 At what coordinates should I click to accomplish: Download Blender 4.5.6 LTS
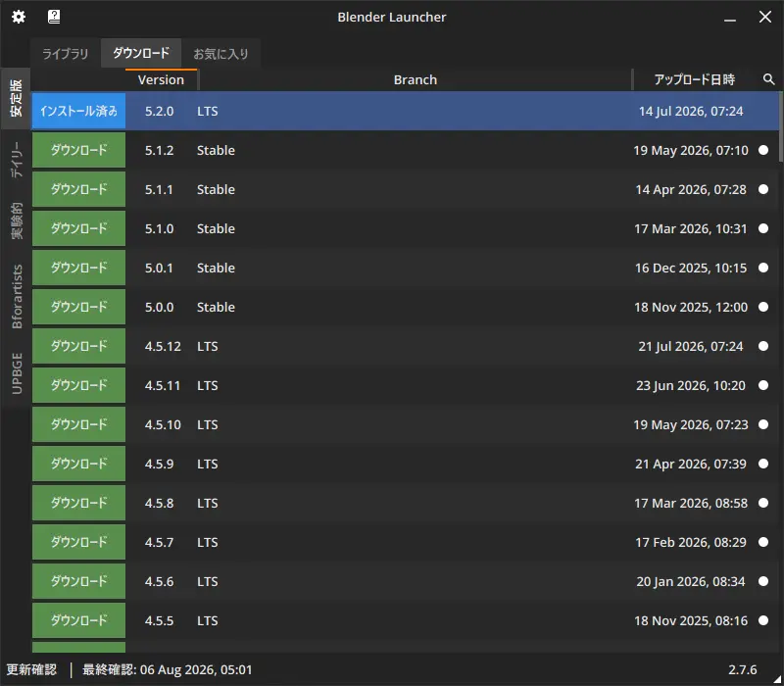coord(79,581)
